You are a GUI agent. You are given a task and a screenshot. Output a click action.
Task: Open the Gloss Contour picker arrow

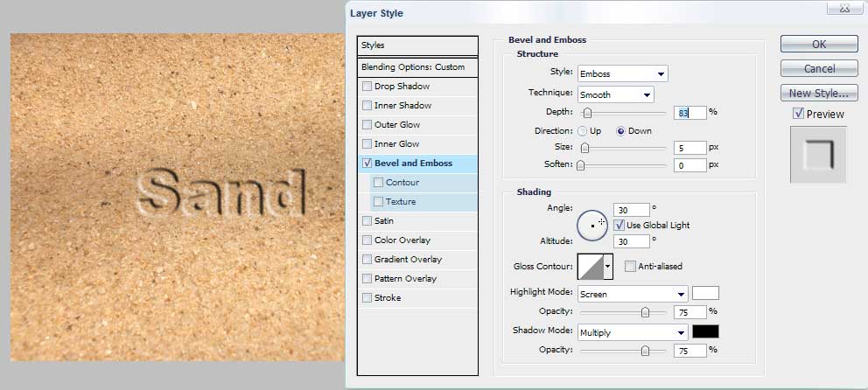(608, 266)
